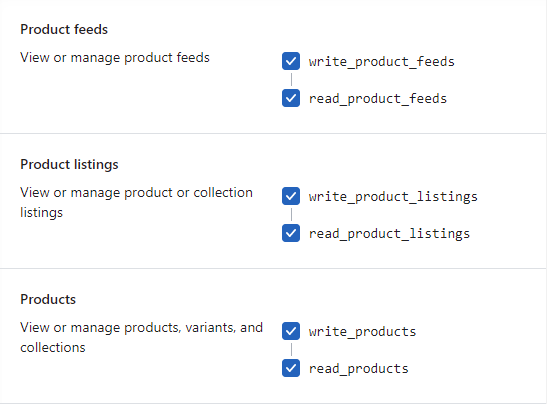Click the Product listings section heading
Image resolution: width=547 pixels, height=404 pixels.
click(69, 164)
